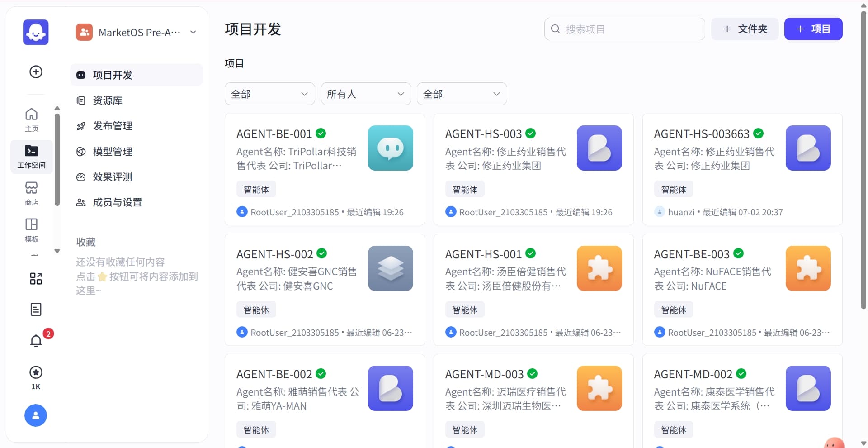Switch to 资源库 resource library

[x=108, y=100]
